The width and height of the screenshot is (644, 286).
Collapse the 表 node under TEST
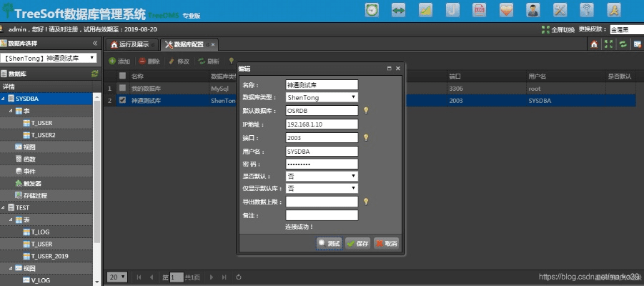click(x=11, y=220)
